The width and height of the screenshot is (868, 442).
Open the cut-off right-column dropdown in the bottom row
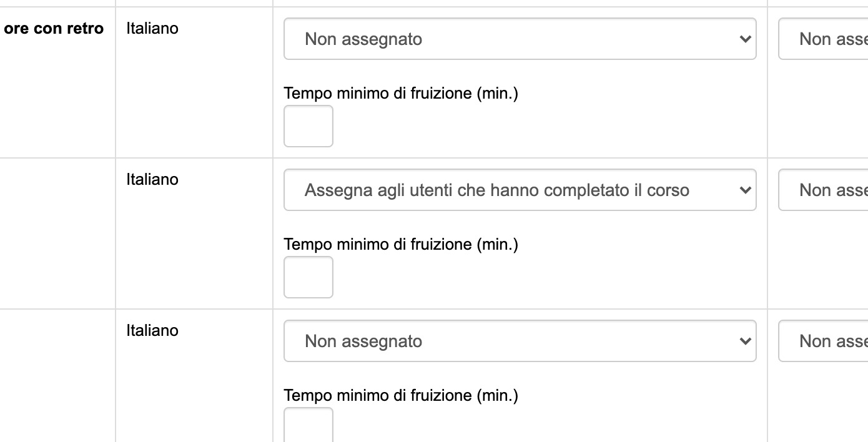(x=824, y=341)
